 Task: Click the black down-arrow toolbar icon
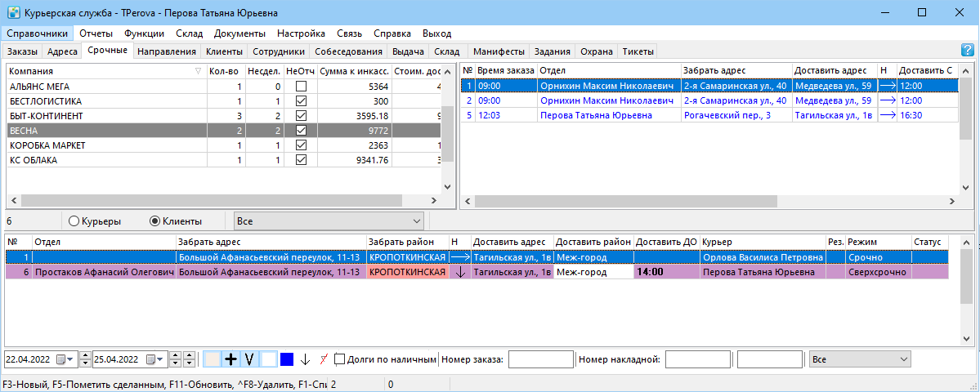(x=305, y=359)
